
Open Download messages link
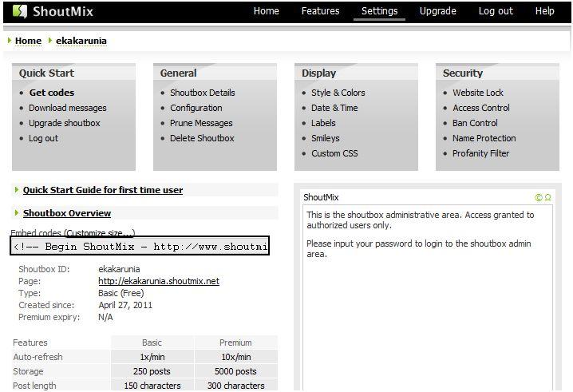pos(68,108)
